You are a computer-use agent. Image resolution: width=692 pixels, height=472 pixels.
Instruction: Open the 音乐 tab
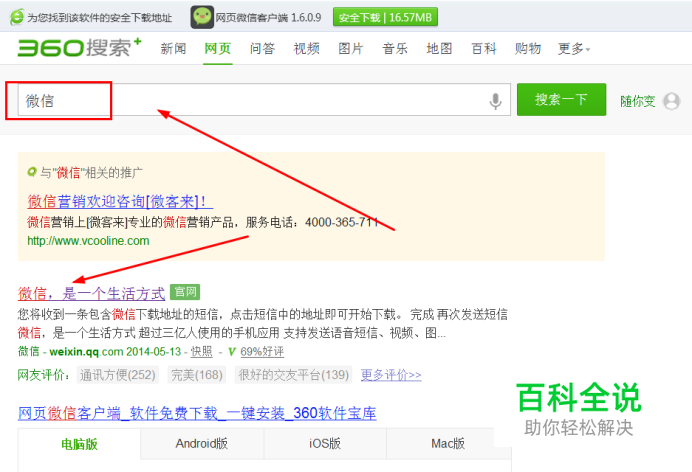tap(395, 48)
